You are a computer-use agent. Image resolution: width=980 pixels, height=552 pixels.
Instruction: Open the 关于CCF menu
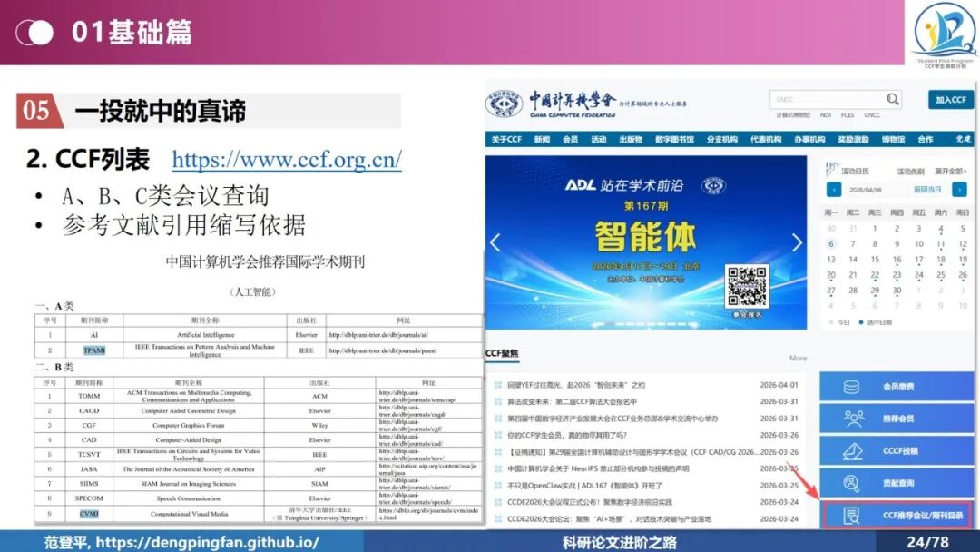pos(506,140)
